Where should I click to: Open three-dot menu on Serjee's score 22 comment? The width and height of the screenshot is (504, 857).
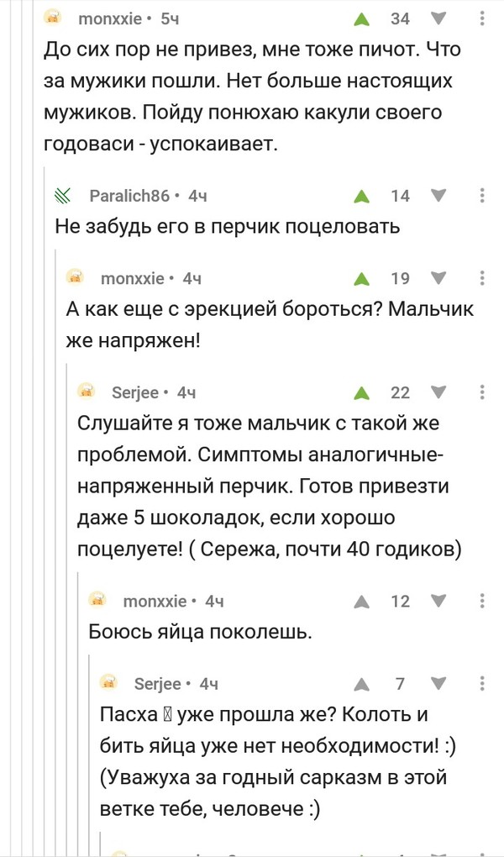pyautogui.click(x=482, y=392)
